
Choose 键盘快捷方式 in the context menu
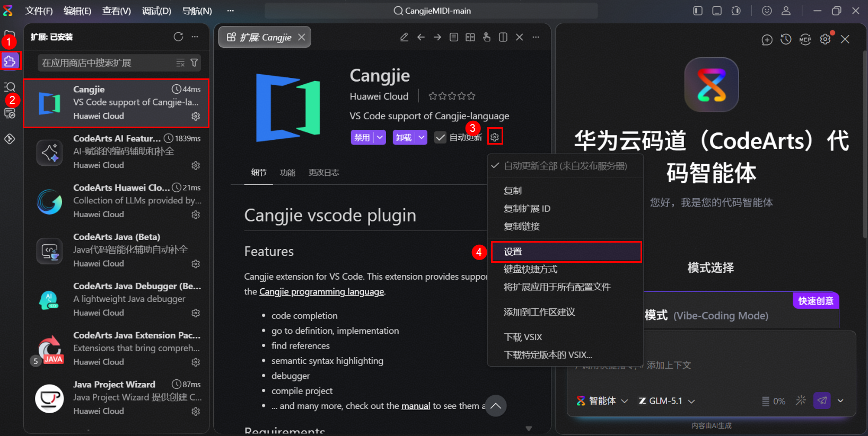click(565, 269)
